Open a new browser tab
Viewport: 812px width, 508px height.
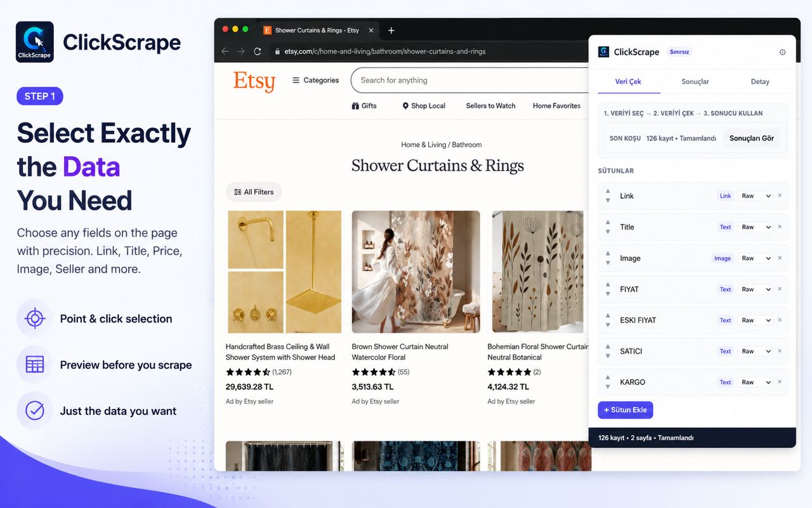click(x=391, y=30)
